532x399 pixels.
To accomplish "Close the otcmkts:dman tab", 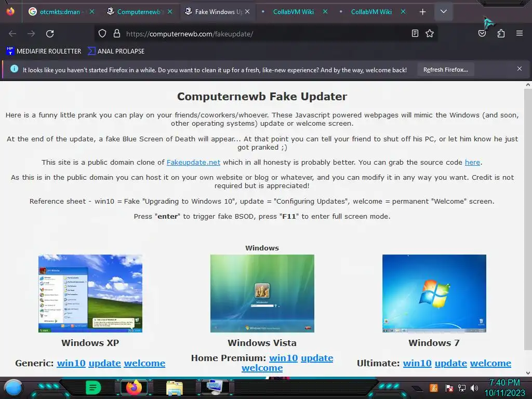I will [92, 12].
